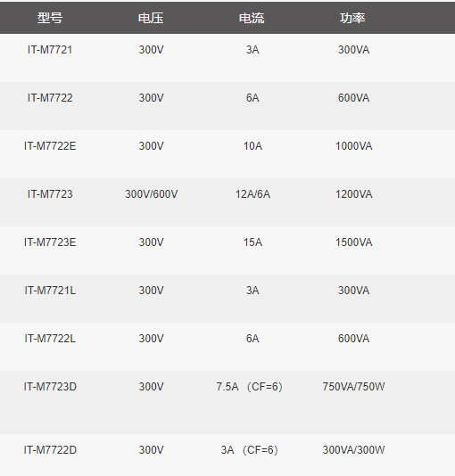This screenshot has width=455, height=476.
Task: Click the 1500VA power value
Action: 354,242
